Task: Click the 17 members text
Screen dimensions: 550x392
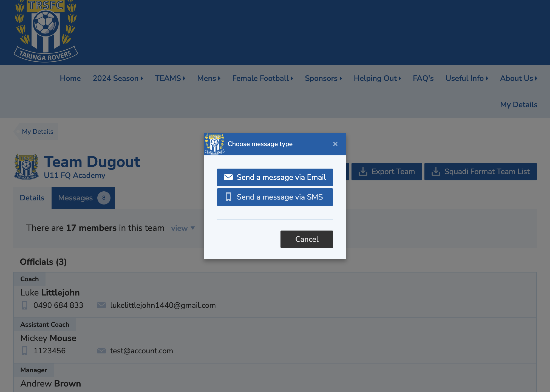Action: [91, 228]
